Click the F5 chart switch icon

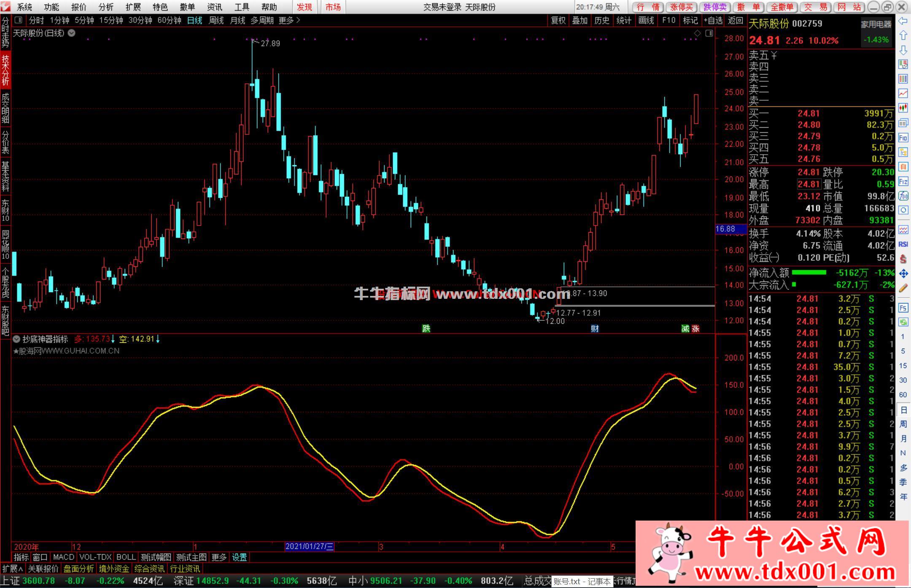coord(903,308)
